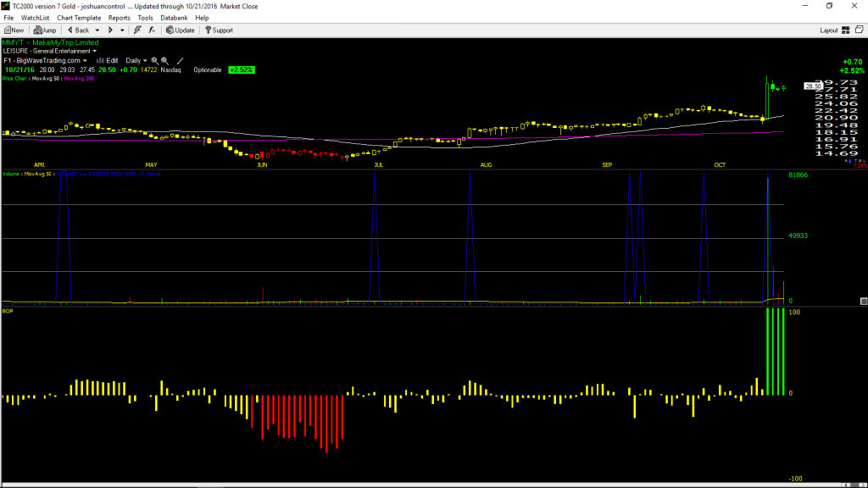The image size is (868, 488).
Task: Open the Databank menu
Action: (174, 19)
